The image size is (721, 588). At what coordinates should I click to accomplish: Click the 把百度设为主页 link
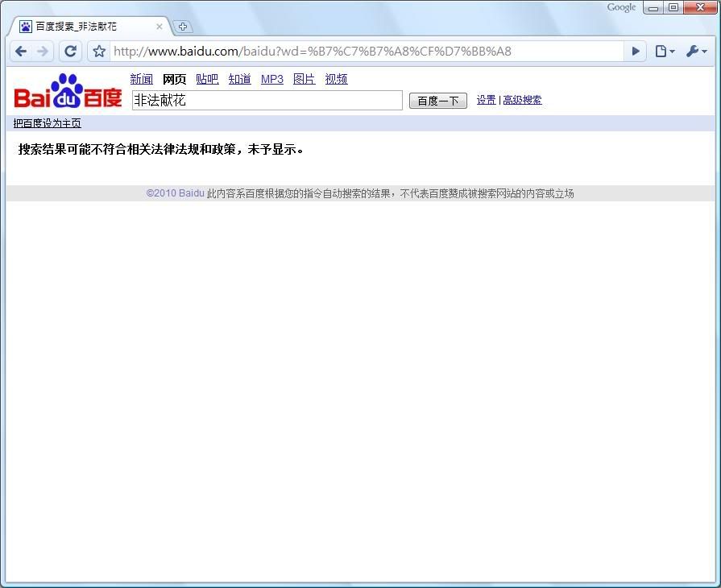[x=48, y=123]
